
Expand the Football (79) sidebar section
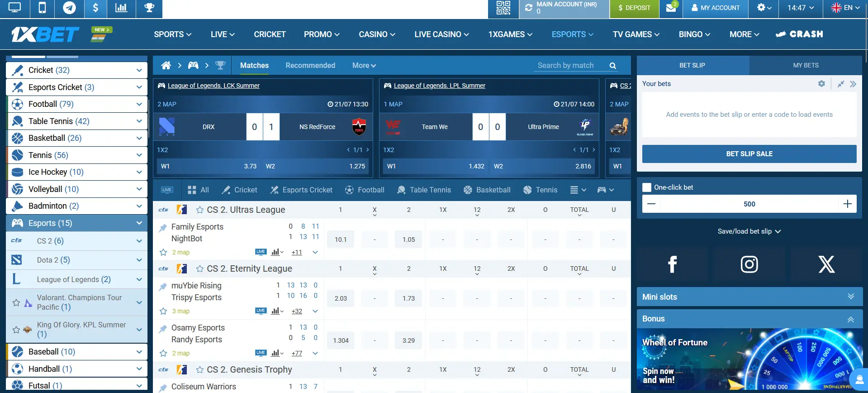coord(76,104)
